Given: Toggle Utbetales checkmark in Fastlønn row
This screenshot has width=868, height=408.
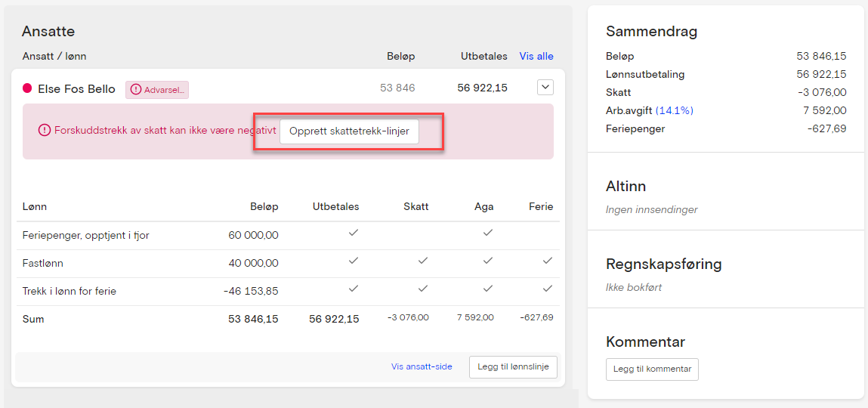Looking at the screenshot, I should pyautogui.click(x=354, y=261).
